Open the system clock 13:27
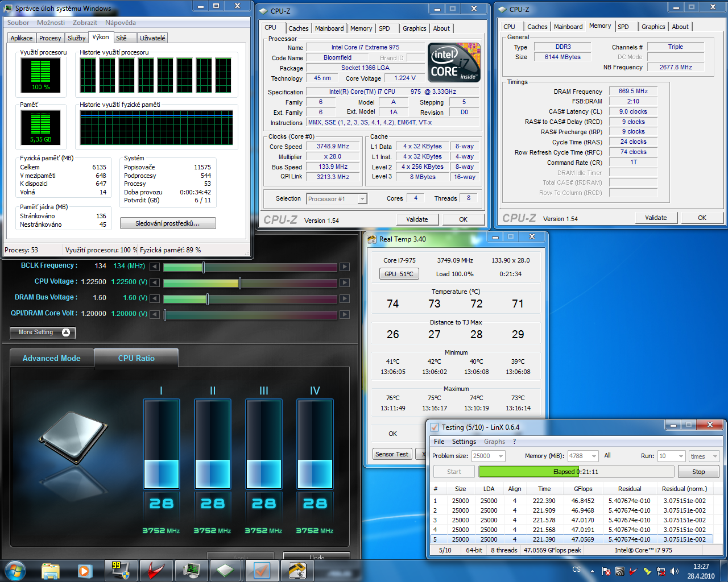The width and height of the screenshot is (728, 582). [x=701, y=571]
